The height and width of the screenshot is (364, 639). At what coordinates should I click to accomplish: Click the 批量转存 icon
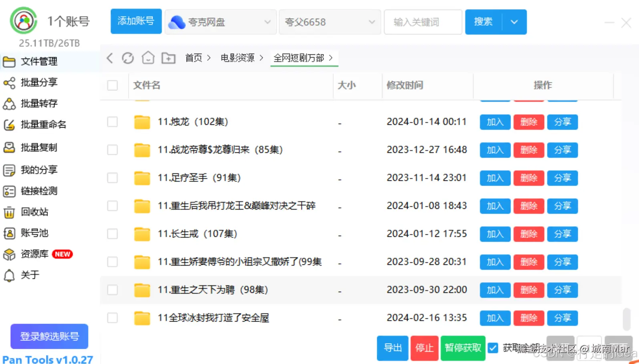[9, 104]
